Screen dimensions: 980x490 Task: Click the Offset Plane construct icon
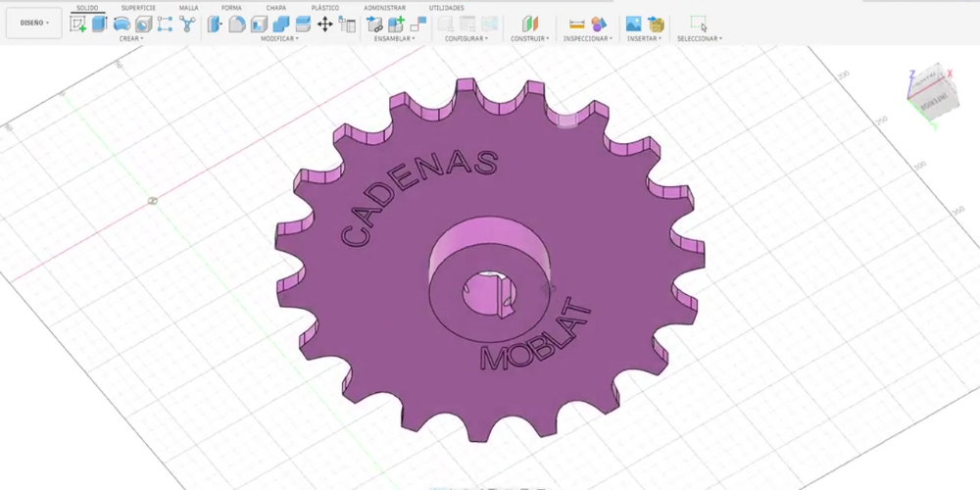pos(530,24)
